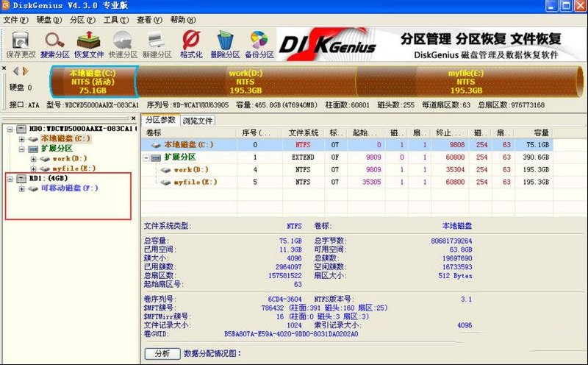Launch Recover Files (恢复文件) tool
588x365 pixels.
pos(89,45)
